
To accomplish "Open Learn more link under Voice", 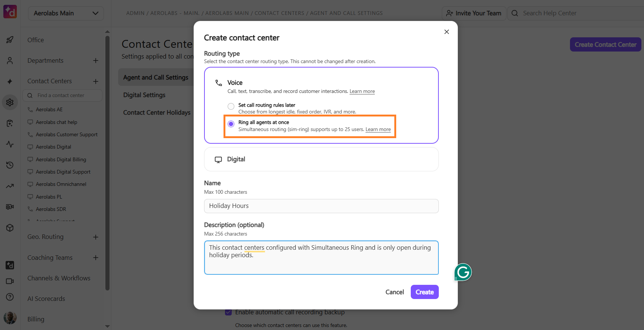I will 362,91.
